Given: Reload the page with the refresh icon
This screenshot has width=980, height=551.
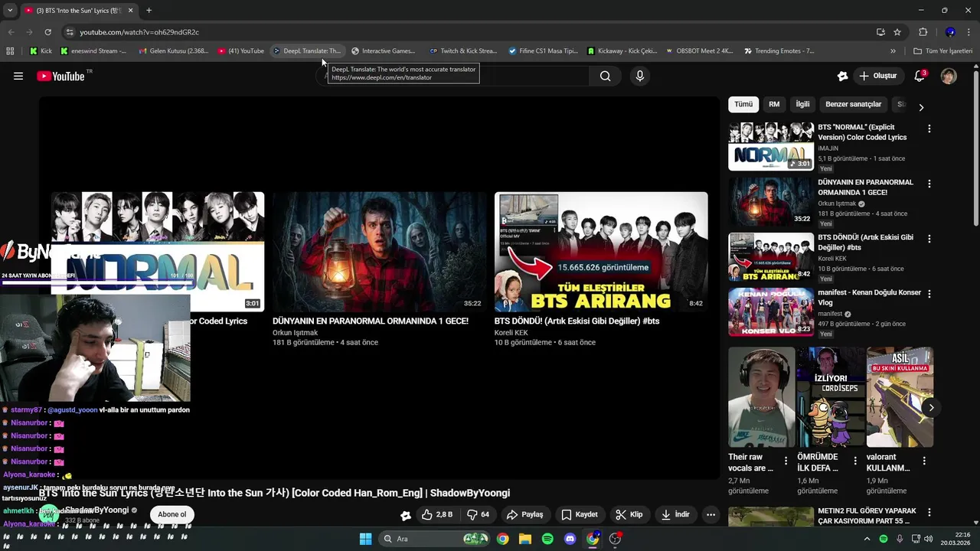Looking at the screenshot, I should [47, 32].
